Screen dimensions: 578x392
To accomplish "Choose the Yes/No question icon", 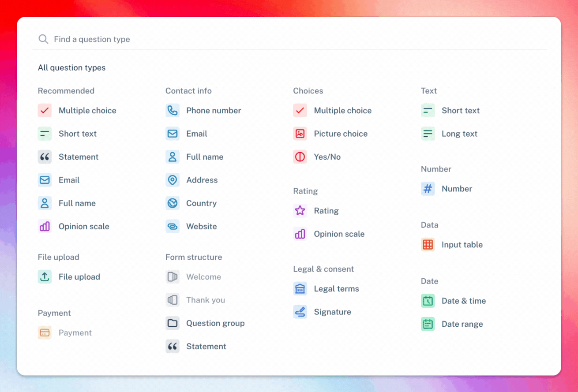I will click(300, 157).
